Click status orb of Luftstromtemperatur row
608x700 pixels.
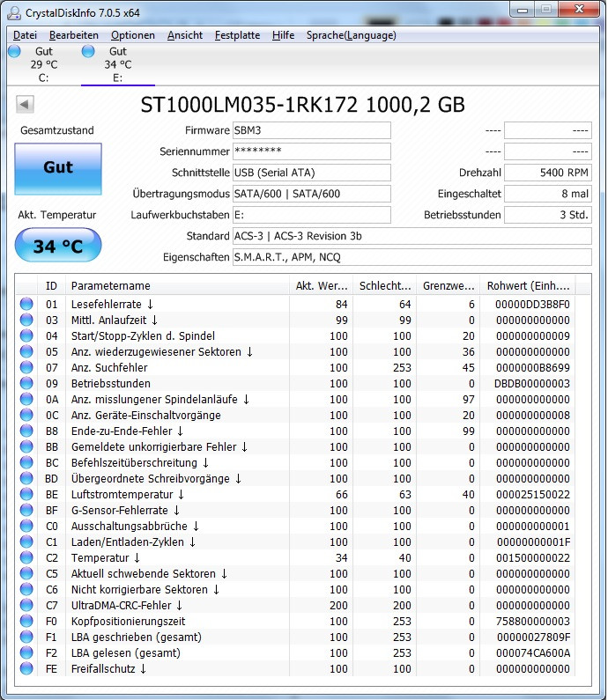[26, 494]
